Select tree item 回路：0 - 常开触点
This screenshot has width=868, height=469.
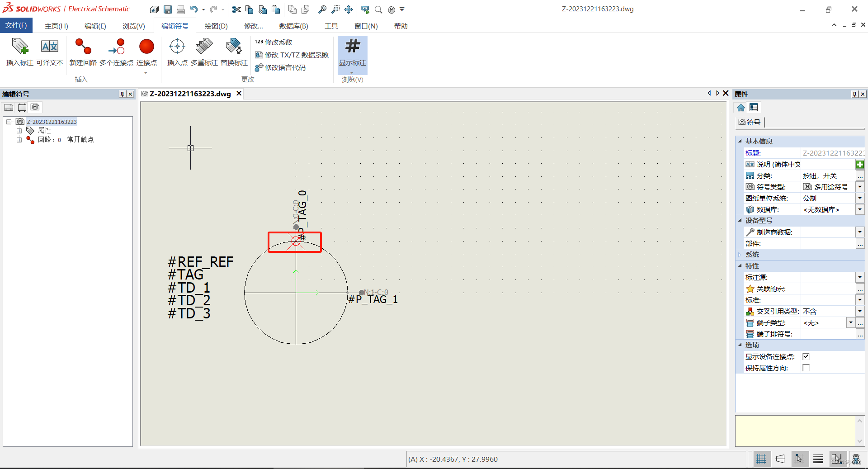coord(66,139)
